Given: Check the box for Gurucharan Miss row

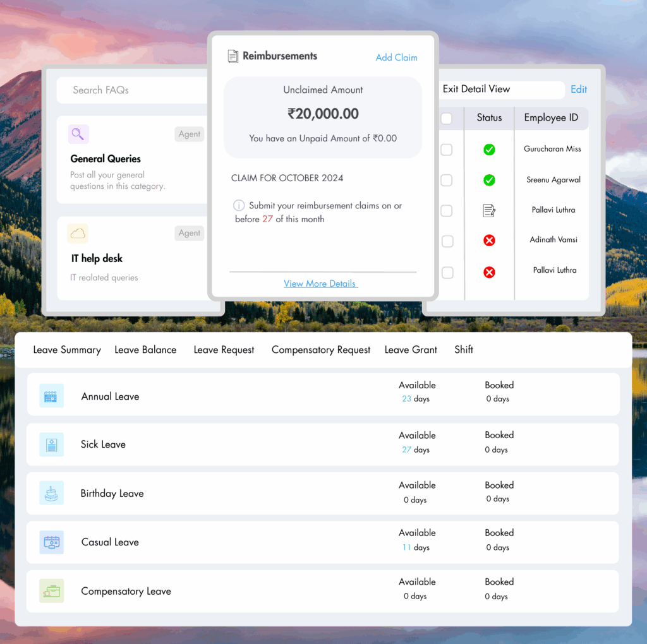Looking at the screenshot, I should tap(447, 149).
